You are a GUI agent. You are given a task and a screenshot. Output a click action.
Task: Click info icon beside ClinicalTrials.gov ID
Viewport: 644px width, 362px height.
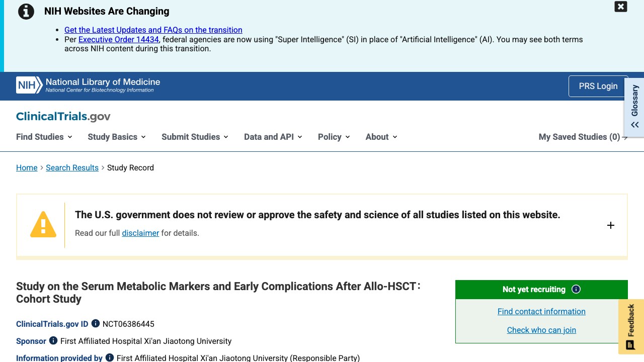pos(96,324)
